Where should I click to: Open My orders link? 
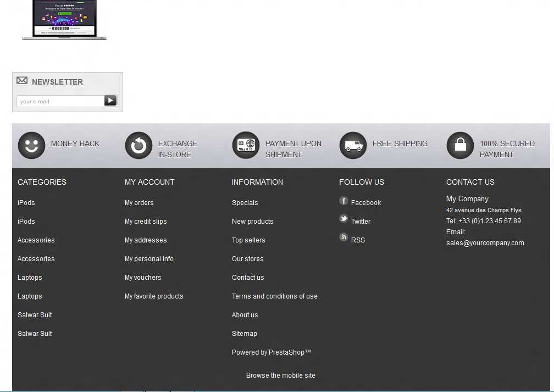(139, 203)
